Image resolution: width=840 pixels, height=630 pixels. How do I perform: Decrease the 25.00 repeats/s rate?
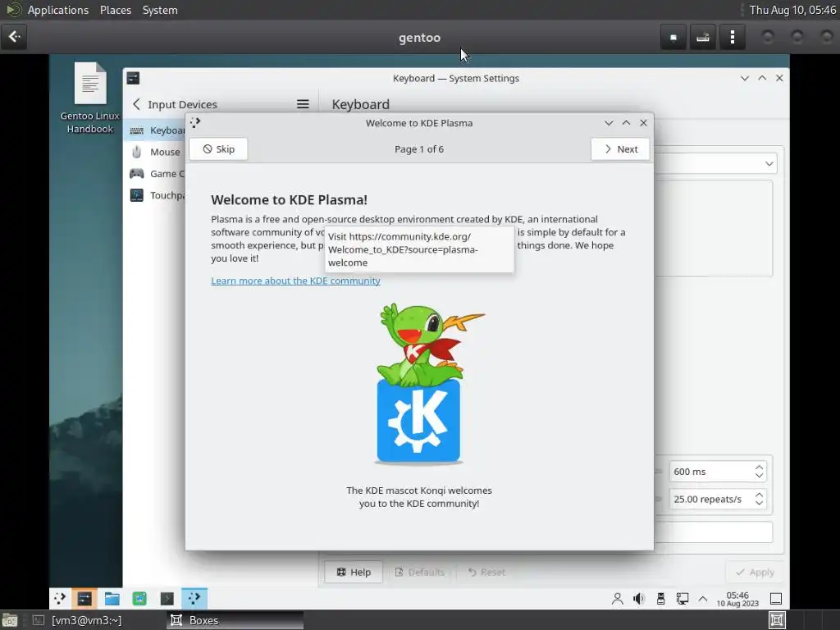[759, 503]
